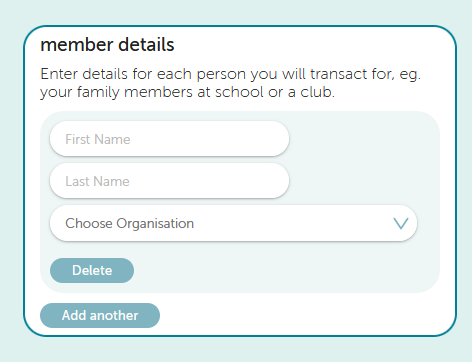Click the chevron arrow in organisation selector
Viewport: 472px width, 362px height.
click(401, 223)
